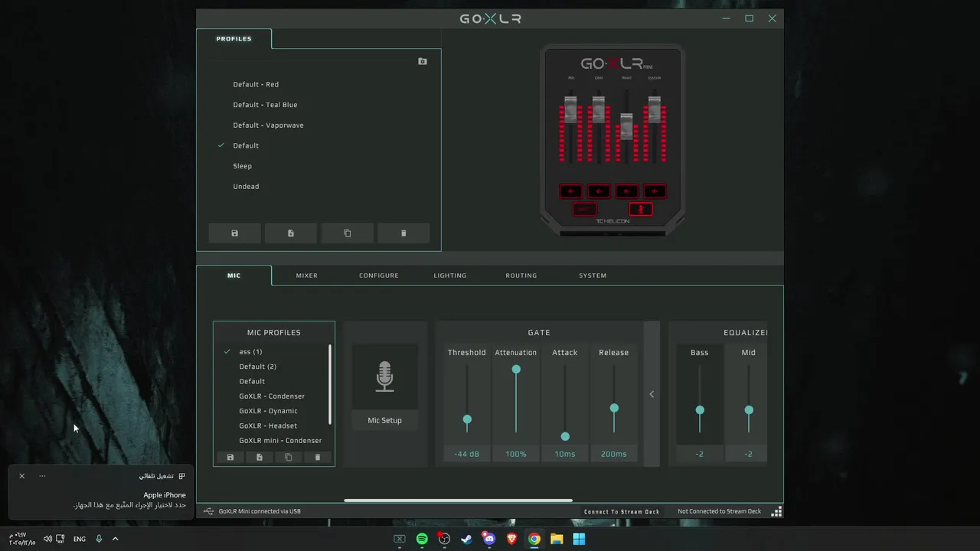This screenshot has width=980, height=551.
Task: Select the 'ass (1)' mic profile
Action: point(250,352)
